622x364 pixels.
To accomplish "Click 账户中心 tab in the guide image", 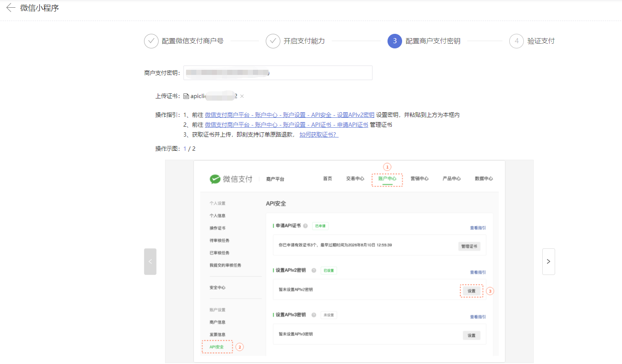I will coord(387,179).
